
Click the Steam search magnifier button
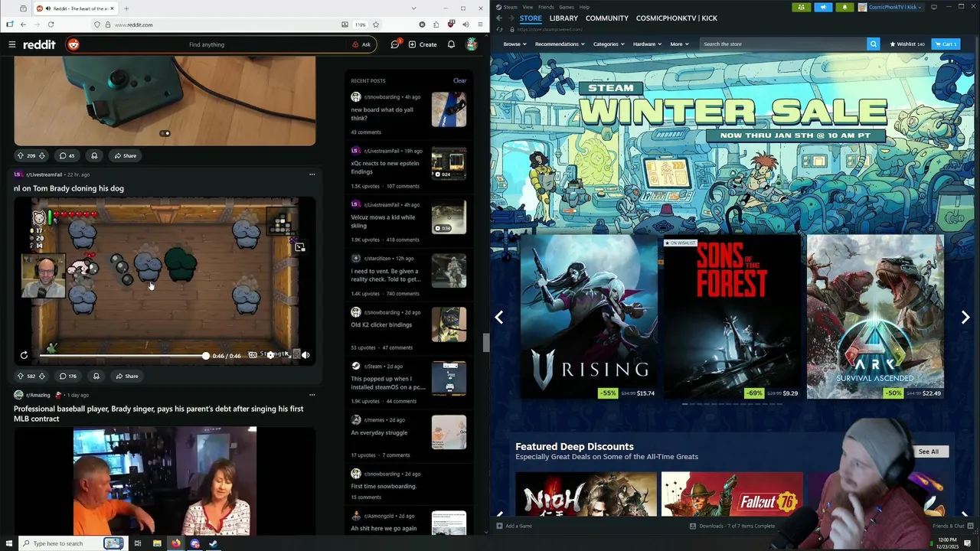point(873,44)
